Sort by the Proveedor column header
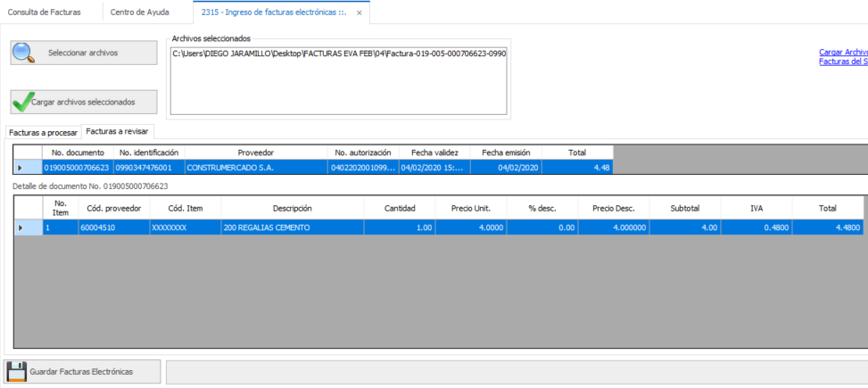The width and height of the screenshot is (868, 388). (255, 153)
